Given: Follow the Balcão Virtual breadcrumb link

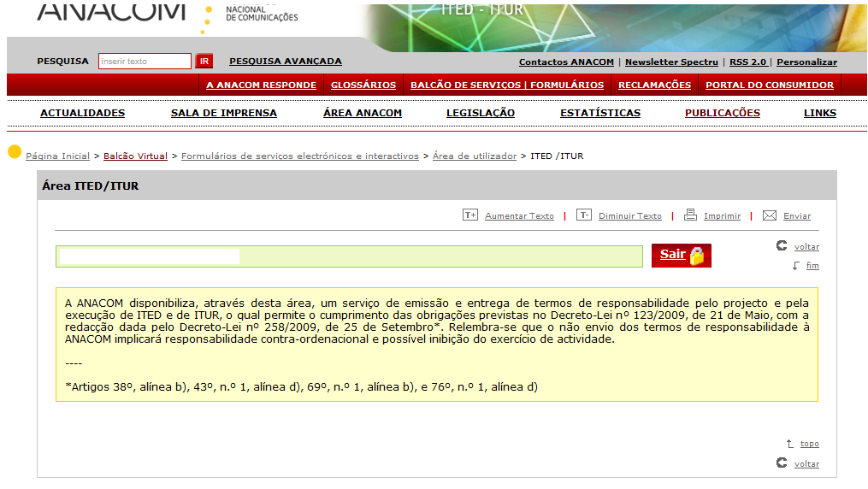Looking at the screenshot, I should coord(135,156).
